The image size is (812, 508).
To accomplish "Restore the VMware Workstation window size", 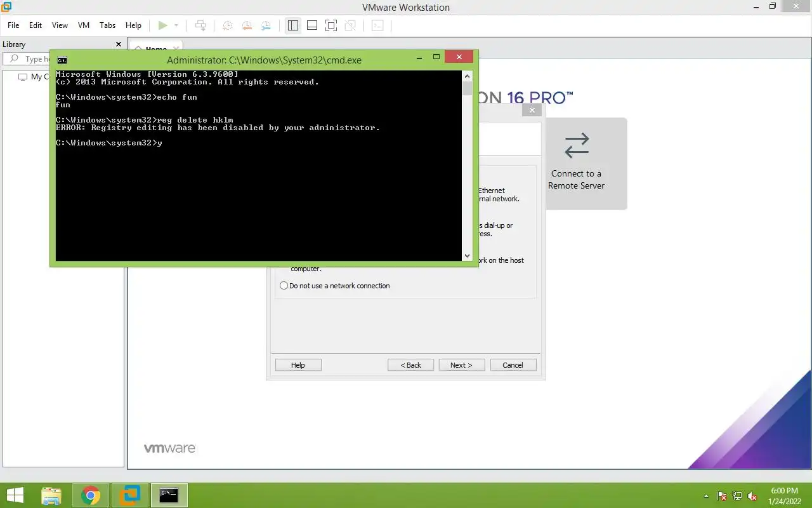I will pyautogui.click(x=773, y=6).
